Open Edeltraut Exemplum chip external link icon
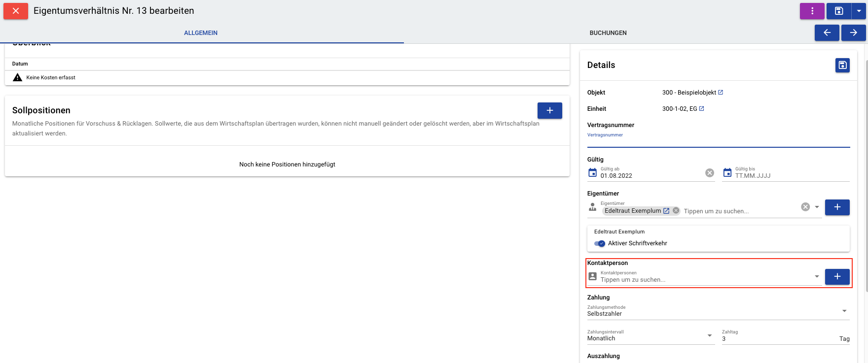This screenshot has width=868, height=363. pos(666,211)
